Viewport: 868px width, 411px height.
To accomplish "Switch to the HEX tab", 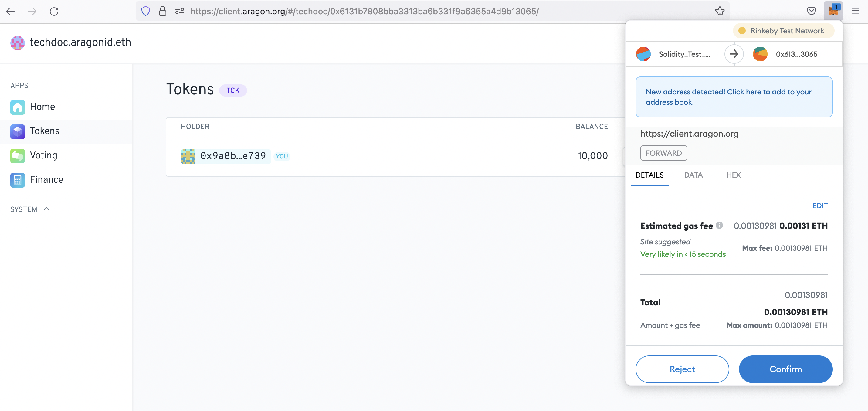I will tap(733, 175).
